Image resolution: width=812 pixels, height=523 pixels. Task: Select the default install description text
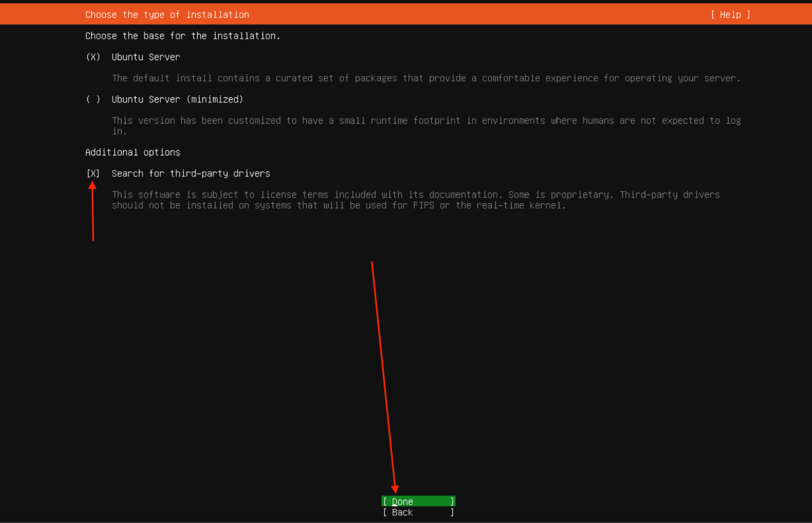[426, 78]
